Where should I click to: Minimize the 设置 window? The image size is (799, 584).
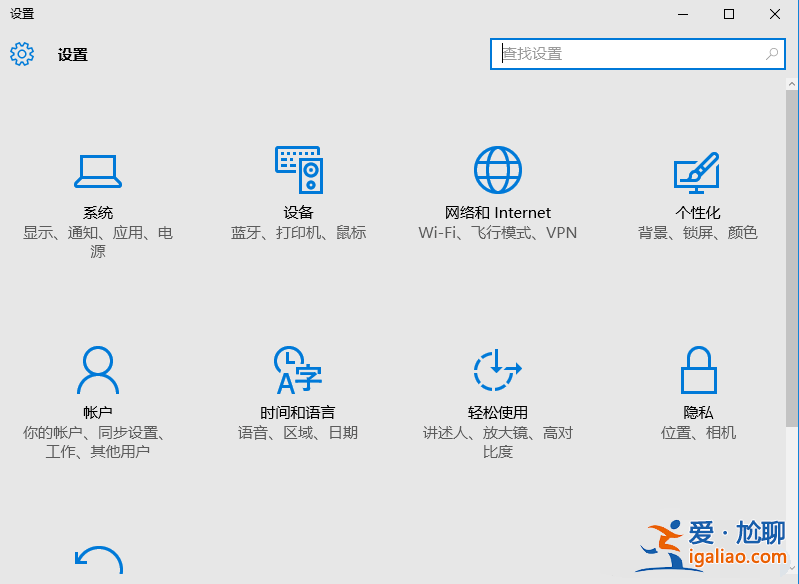click(683, 14)
